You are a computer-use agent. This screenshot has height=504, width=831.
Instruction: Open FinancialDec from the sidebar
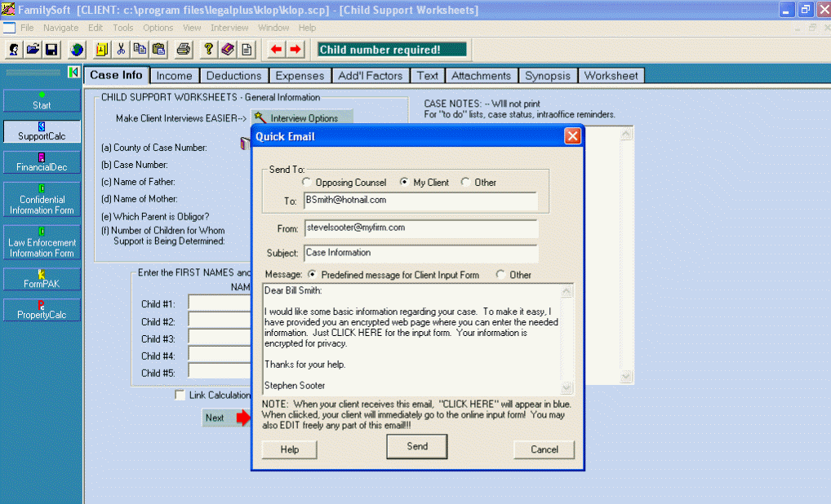click(x=41, y=162)
